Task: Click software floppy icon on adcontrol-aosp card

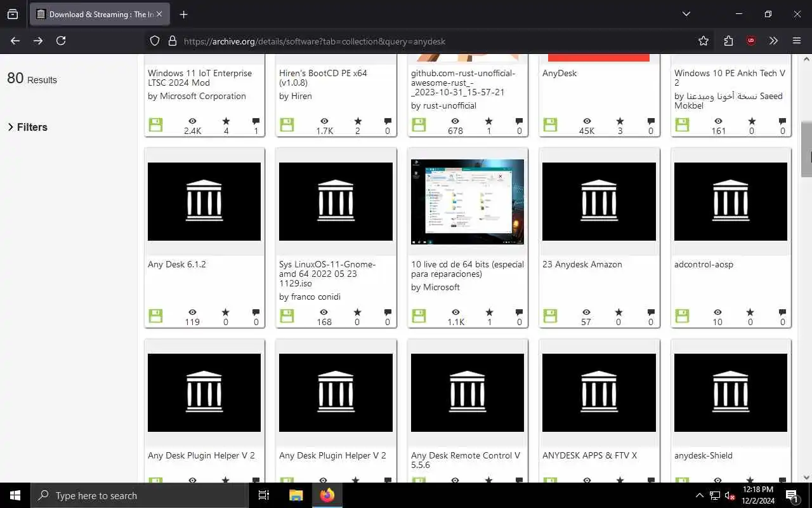Action: click(x=682, y=316)
